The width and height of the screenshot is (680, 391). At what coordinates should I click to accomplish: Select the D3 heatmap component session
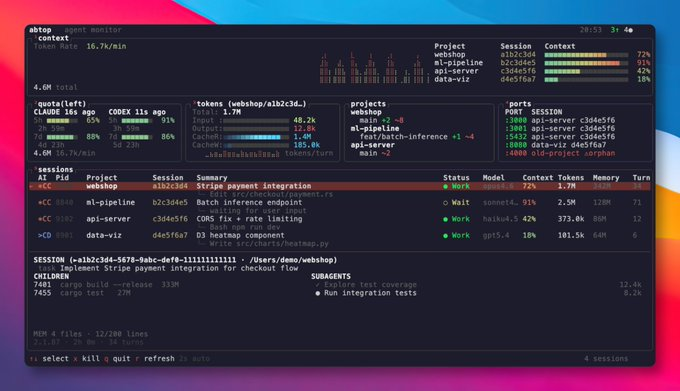click(340, 235)
